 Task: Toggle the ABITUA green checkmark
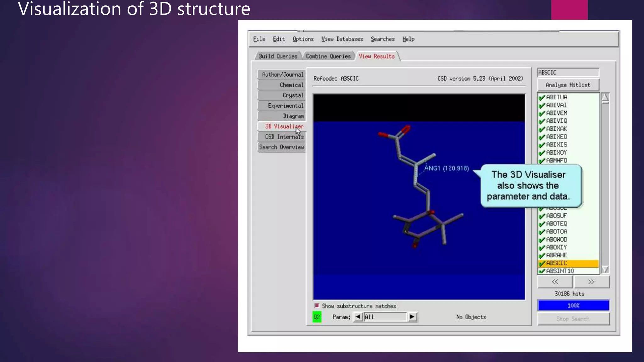542,98
